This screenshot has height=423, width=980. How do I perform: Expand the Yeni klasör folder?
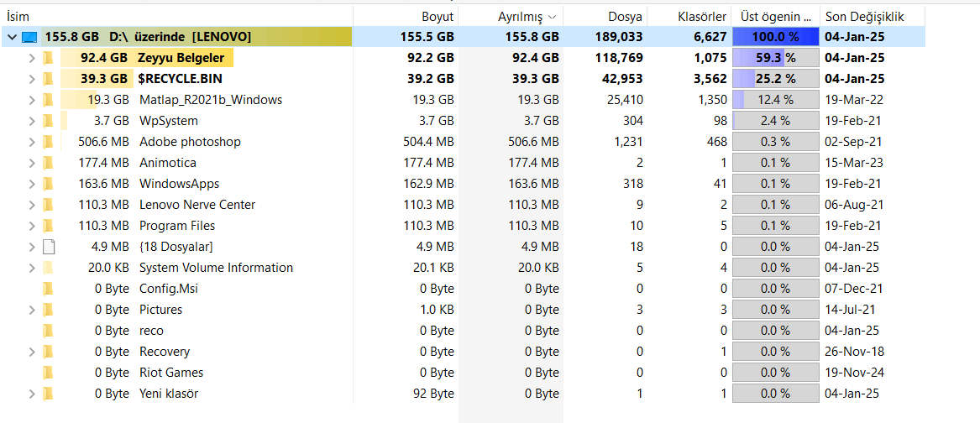coord(32,394)
